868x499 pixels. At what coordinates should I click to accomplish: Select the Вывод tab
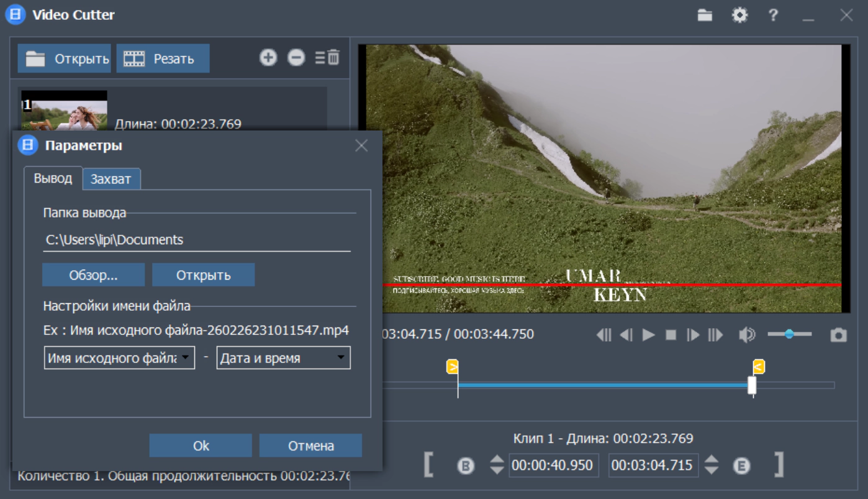pos(53,178)
